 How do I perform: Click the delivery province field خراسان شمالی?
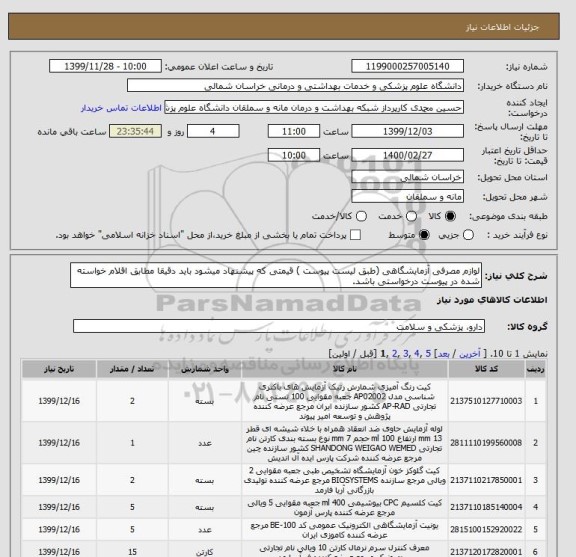407,177
